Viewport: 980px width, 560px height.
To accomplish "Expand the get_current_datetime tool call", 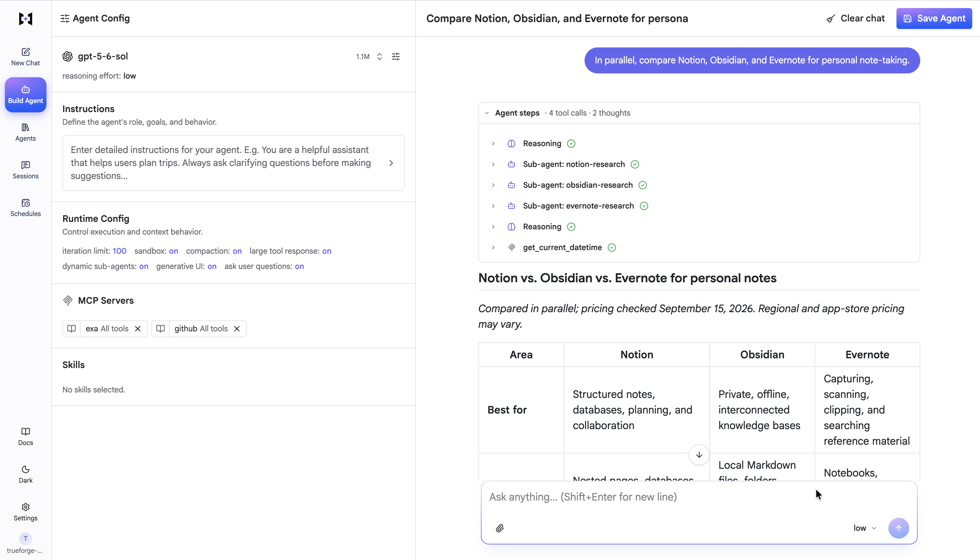I will (493, 247).
